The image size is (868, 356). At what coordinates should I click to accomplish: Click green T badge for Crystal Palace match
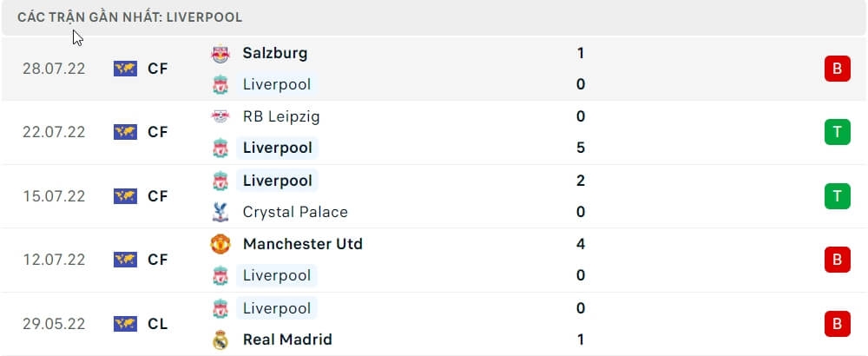pyautogui.click(x=837, y=196)
